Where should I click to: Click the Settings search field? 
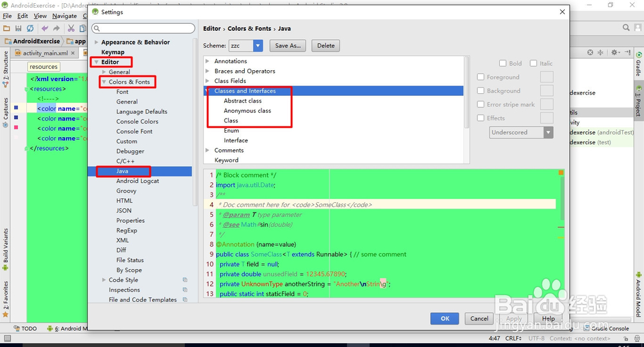pos(144,28)
